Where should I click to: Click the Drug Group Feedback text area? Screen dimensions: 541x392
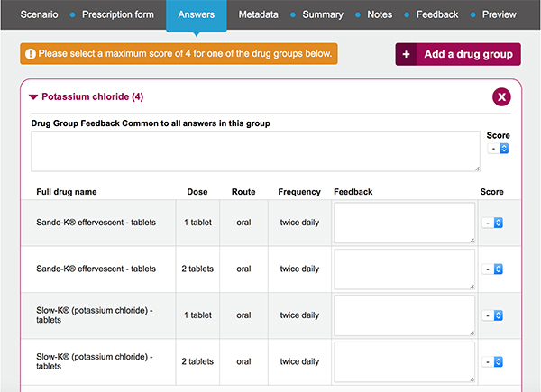coord(255,151)
